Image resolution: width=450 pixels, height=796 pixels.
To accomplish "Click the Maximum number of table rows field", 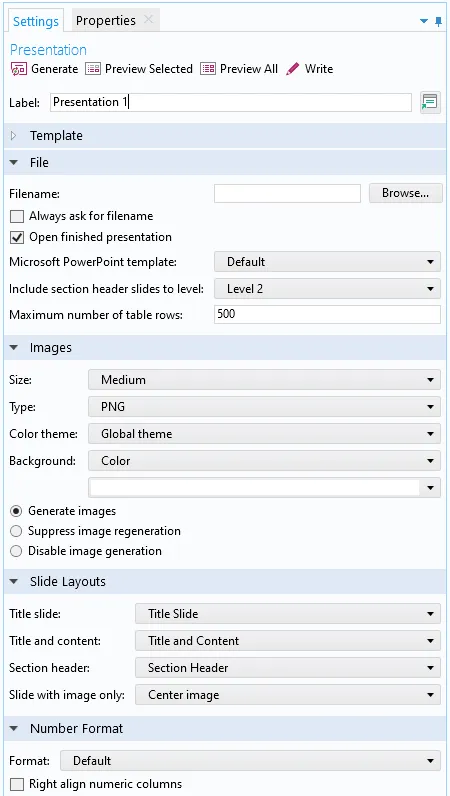I will (x=327, y=314).
